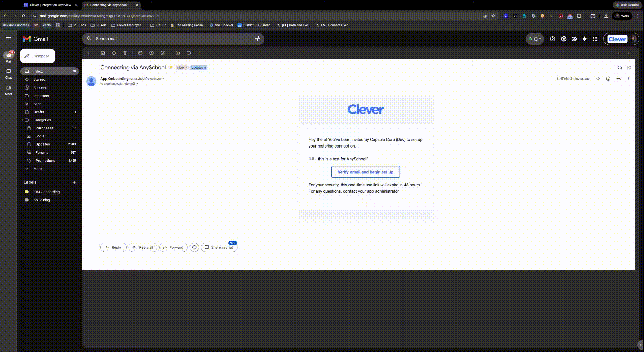Switch to Clever Integration Overview browser tab
The width and height of the screenshot is (644, 352).
pos(50,5)
